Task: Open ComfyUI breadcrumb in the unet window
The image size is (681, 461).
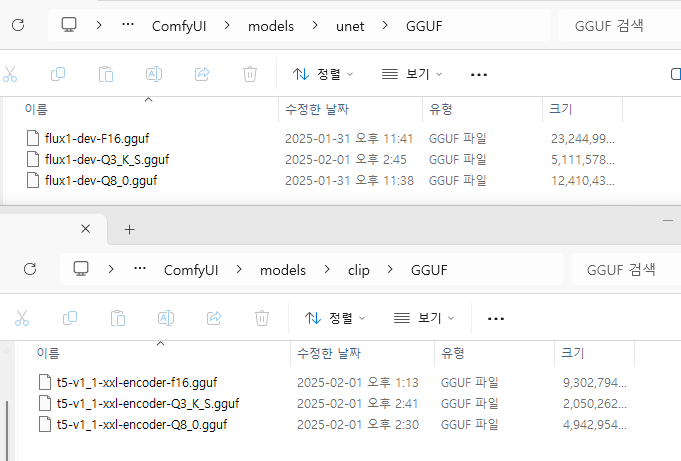Action: point(179,26)
